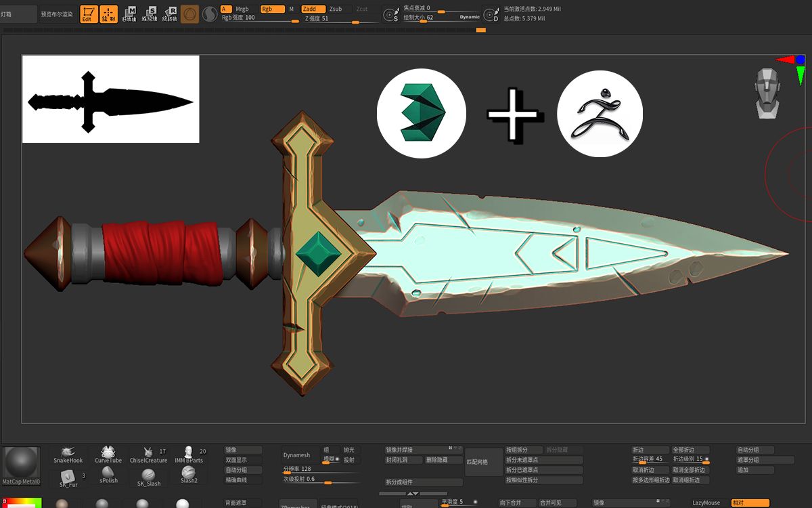Viewport: 812px width, 508px height.
Task: Select the 移动 (Move) tool icon
Action: (x=130, y=13)
